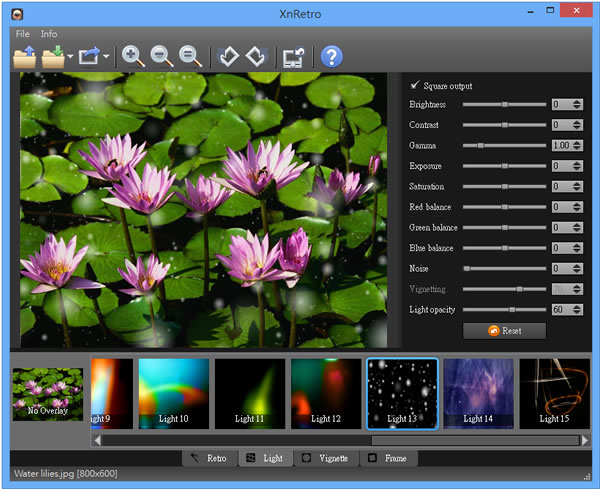Click the Exposure value stepper arrows

tap(577, 166)
